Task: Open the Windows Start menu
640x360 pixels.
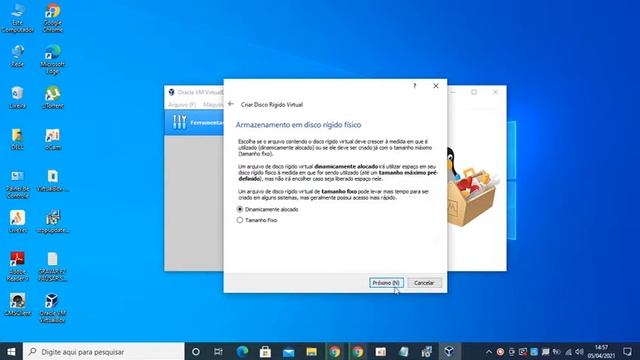Action: [11, 351]
